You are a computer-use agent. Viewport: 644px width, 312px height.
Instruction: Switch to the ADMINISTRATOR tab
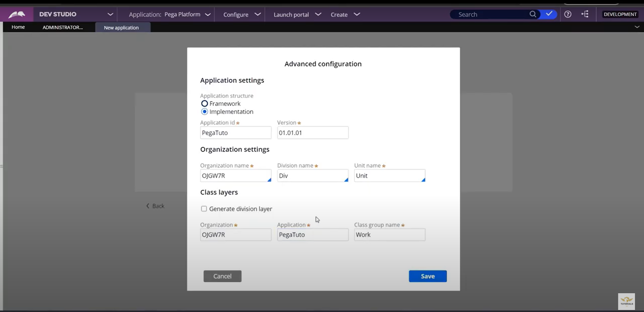pos(63,27)
